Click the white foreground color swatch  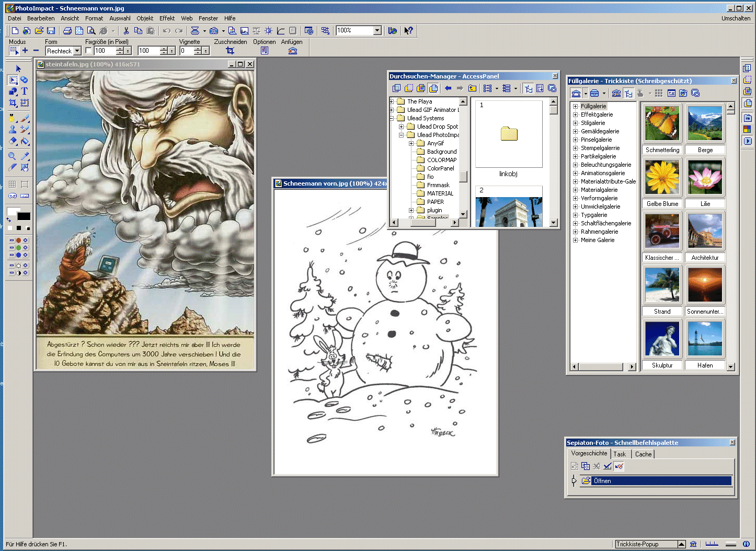12,211
